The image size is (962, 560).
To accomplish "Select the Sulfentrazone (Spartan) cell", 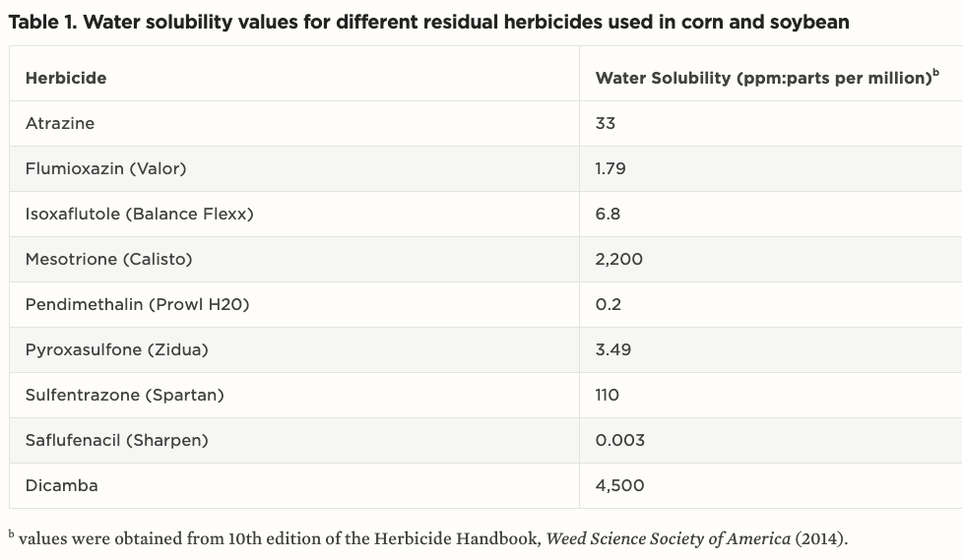I will point(124,395).
